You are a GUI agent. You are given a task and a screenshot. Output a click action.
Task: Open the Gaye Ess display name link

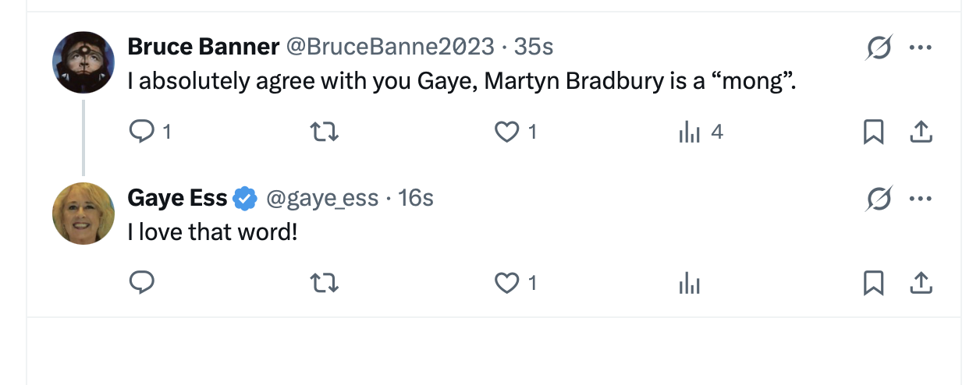click(177, 199)
